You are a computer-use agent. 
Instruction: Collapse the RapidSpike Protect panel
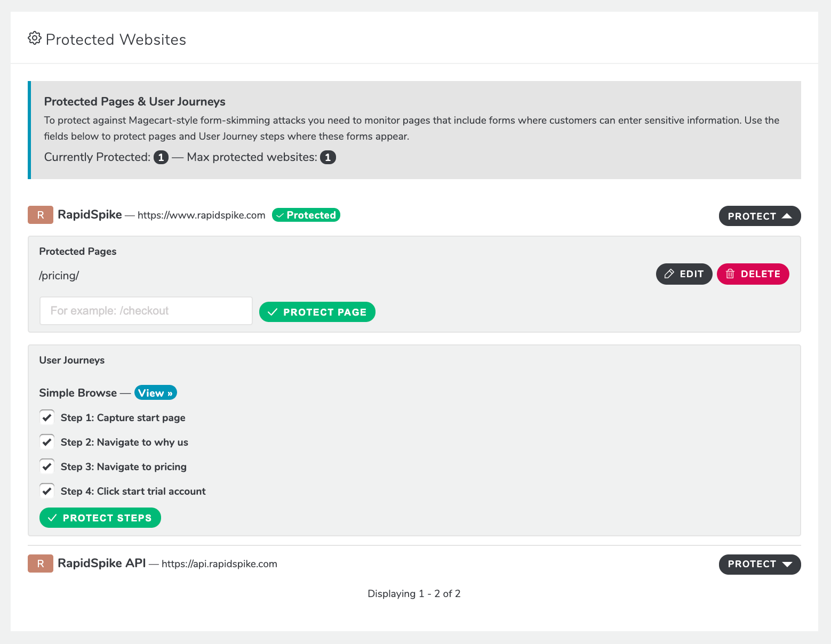760,216
